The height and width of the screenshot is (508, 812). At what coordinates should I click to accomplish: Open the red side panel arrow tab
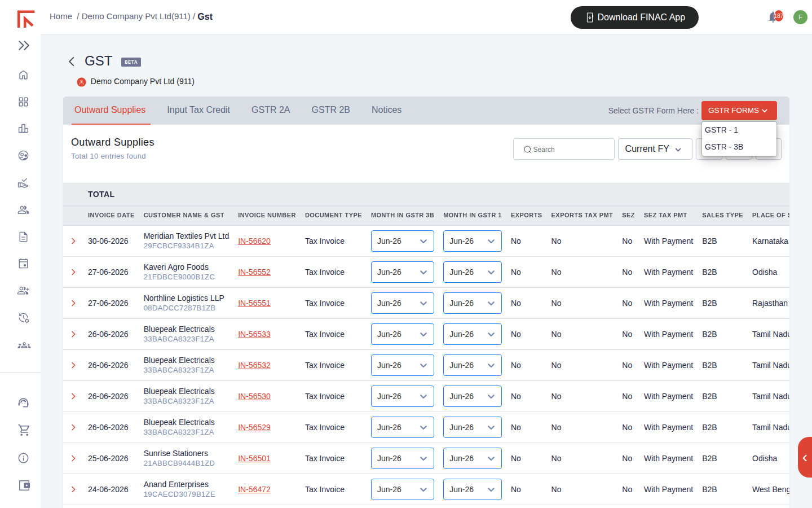coord(805,458)
